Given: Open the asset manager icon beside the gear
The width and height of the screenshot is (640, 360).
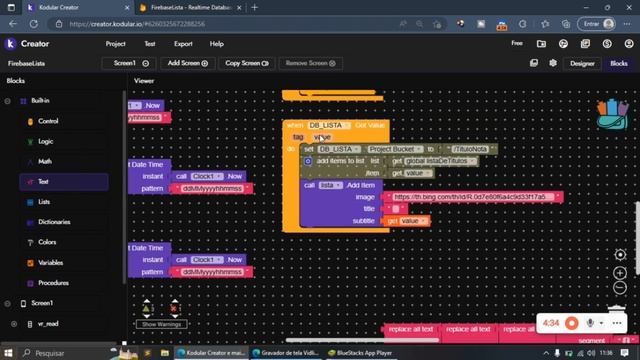Looking at the screenshot, I should [534, 63].
